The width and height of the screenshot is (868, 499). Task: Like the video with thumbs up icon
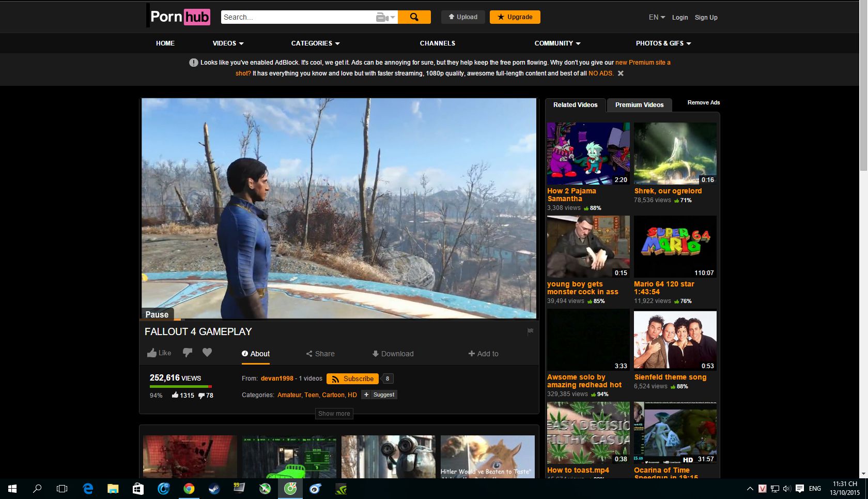tap(159, 353)
